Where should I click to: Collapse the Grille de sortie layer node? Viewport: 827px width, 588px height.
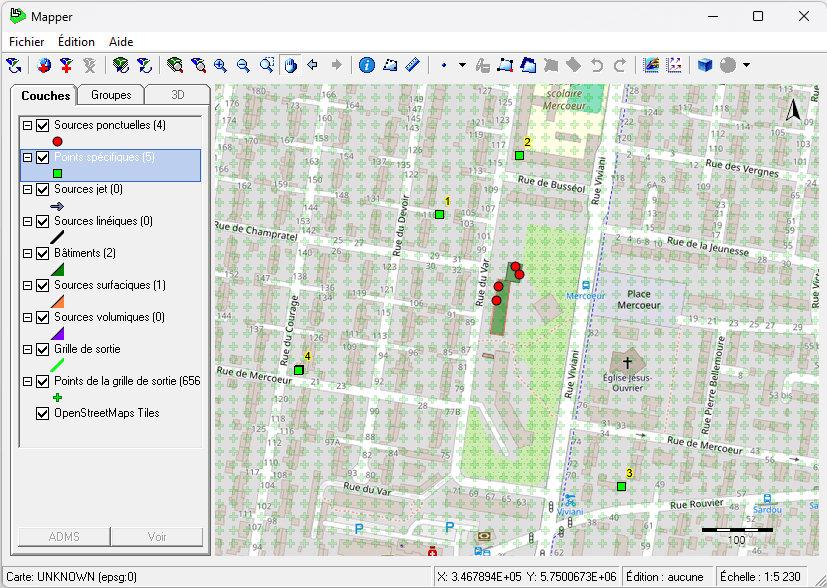(x=27, y=350)
